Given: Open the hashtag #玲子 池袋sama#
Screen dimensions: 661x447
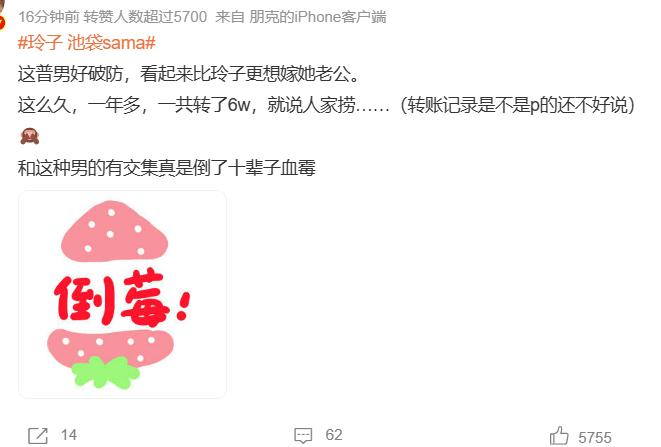Looking at the screenshot, I should pyautogui.click(x=87, y=43).
